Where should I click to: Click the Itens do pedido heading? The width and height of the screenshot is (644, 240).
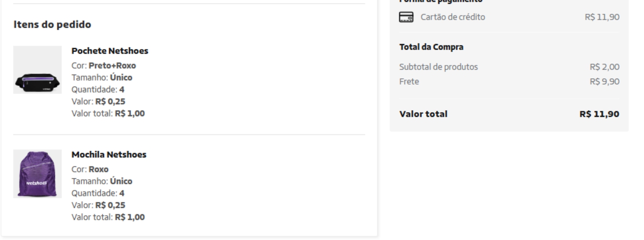point(52,24)
